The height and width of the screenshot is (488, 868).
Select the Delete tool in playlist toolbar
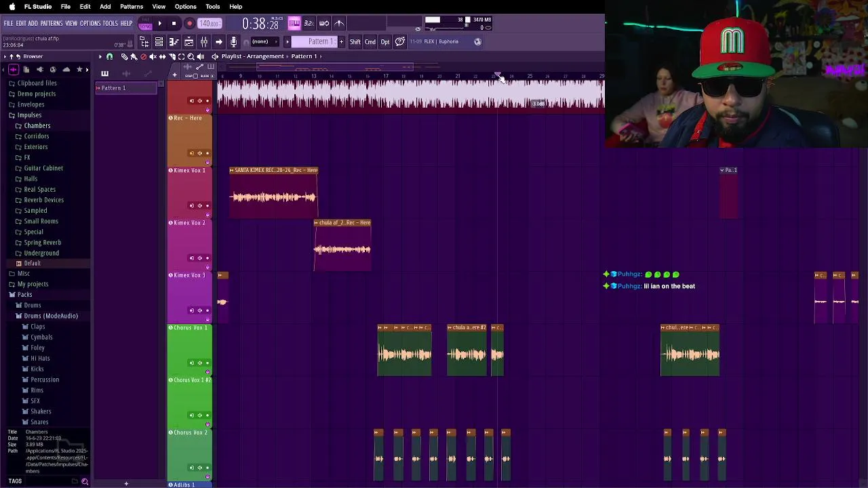pyautogui.click(x=143, y=56)
